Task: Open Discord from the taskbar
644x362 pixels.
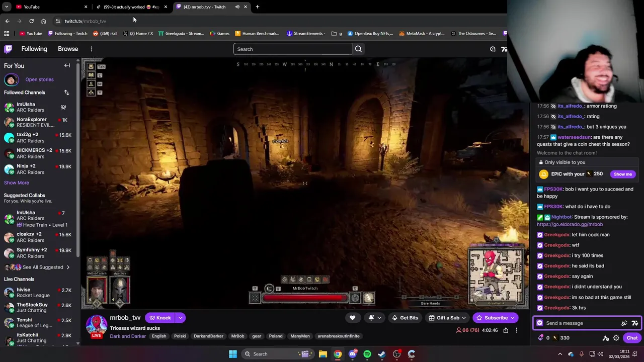Action: [353, 354]
